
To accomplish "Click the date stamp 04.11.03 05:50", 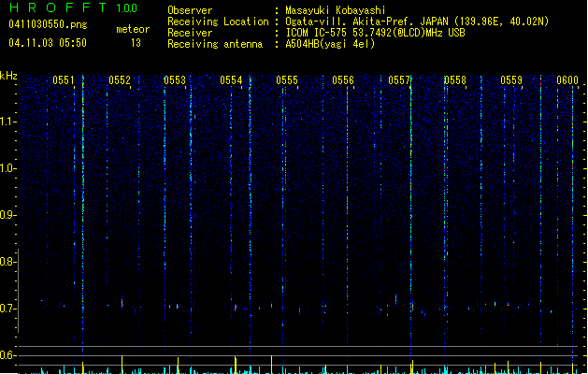I will click(48, 43).
